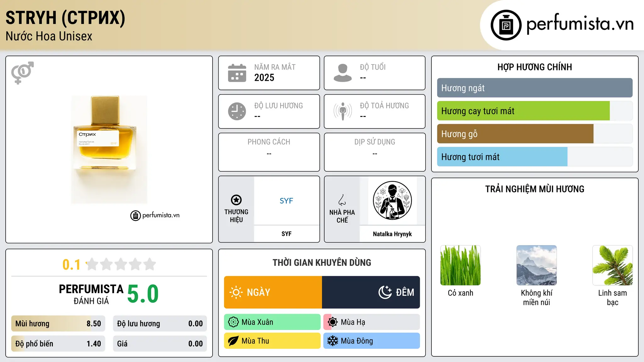Click the Mùi hương score bar
Viewport: 644px width, 362px height.
[x=58, y=324]
